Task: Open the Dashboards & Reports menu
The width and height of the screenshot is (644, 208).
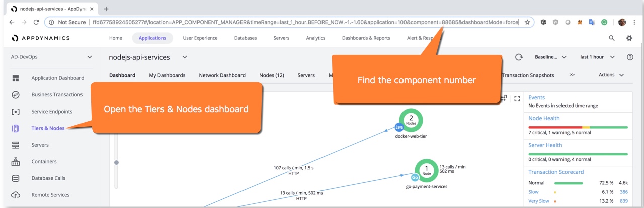Action: [366, 38]
